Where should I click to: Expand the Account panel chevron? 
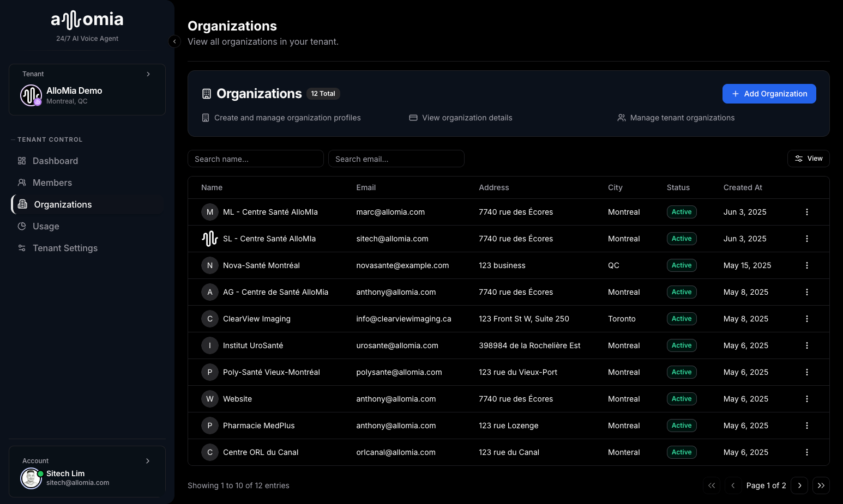tap(147, 460)
